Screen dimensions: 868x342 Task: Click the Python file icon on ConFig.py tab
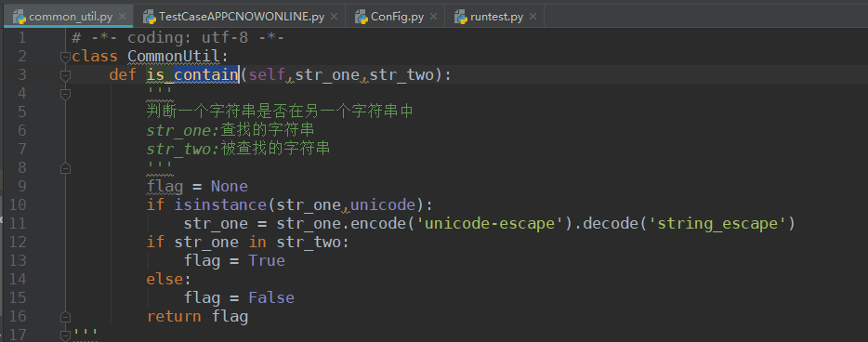[362, 17]
